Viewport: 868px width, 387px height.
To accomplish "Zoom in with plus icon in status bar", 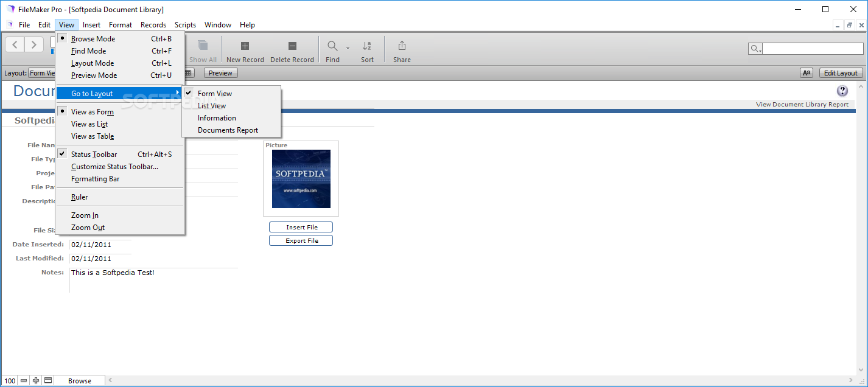I will (36, 380).
